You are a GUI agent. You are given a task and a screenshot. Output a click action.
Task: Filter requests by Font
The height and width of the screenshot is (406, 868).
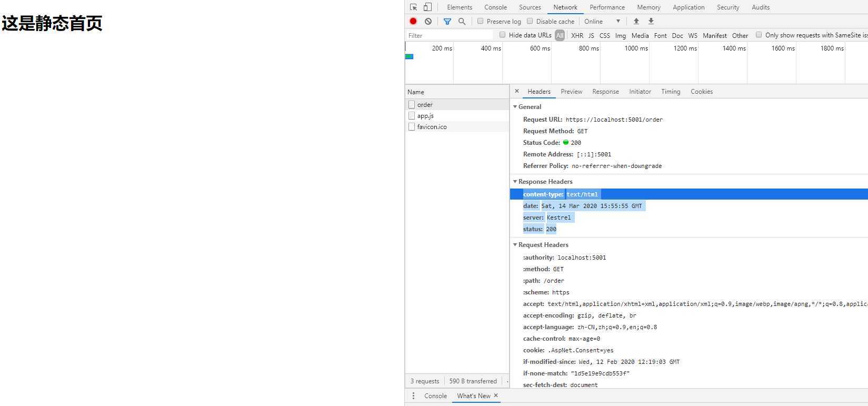[x=660, y=35]
